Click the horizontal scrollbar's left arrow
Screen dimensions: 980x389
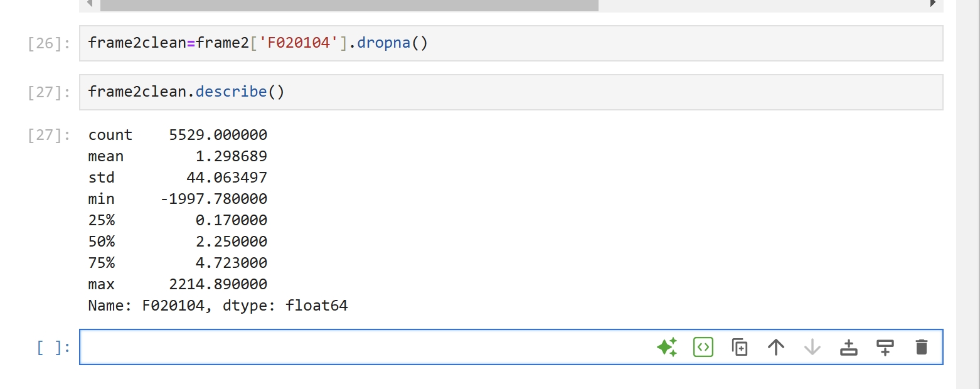coord(89,4)
